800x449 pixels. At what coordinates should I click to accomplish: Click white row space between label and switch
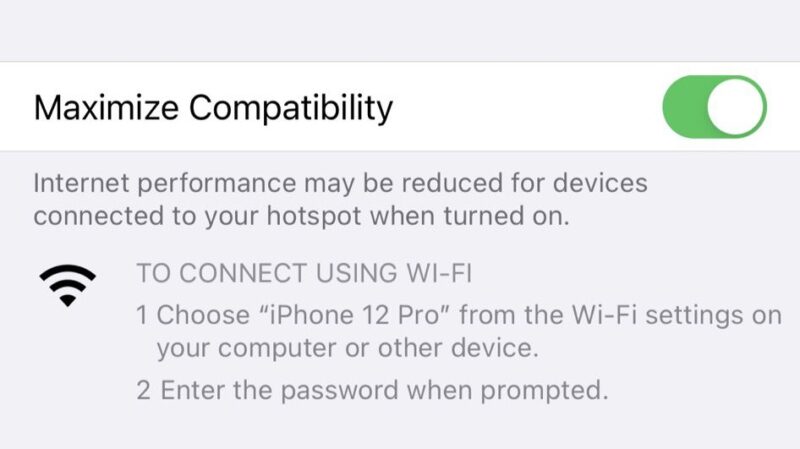click(528, 107)
